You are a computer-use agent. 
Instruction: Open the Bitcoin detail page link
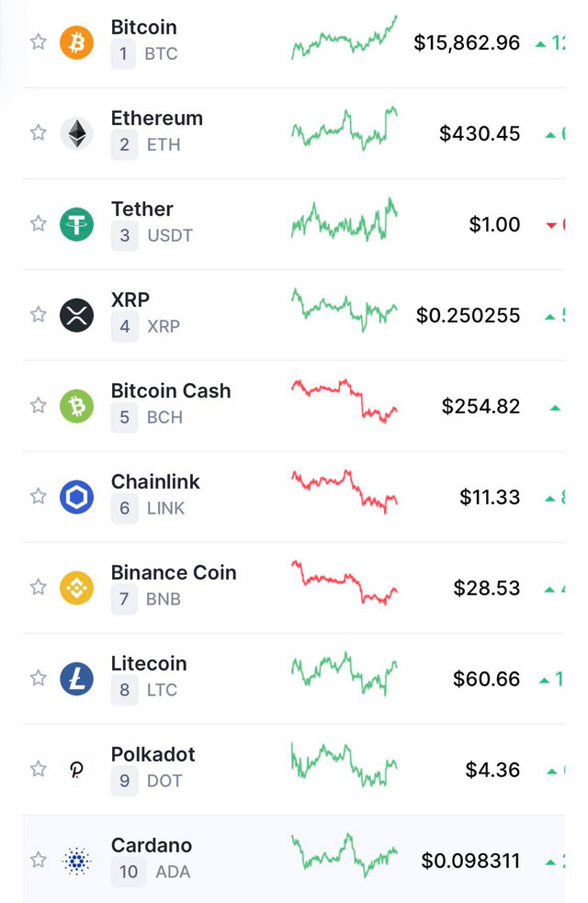[143, 28]
